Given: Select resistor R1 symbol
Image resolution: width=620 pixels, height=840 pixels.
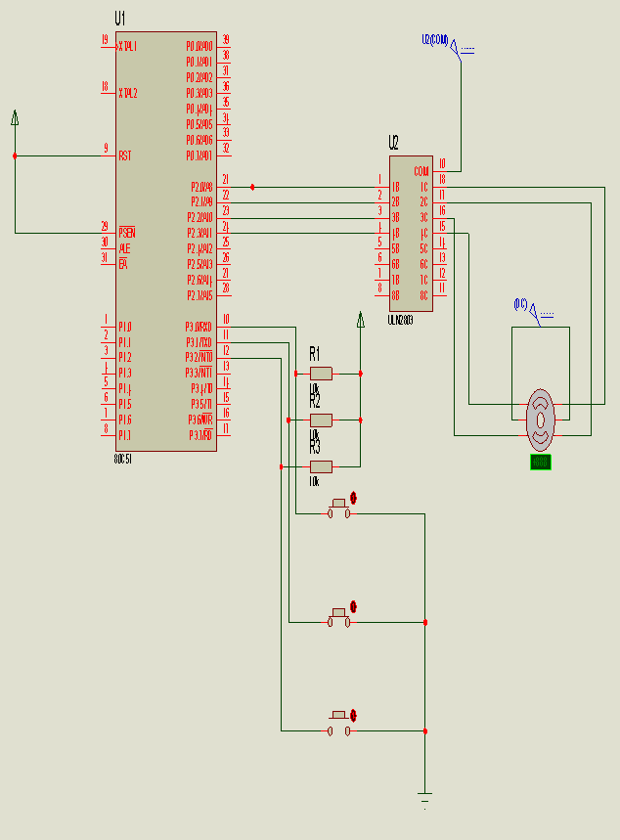Looking at the screenshot, I should click(321, 374).
